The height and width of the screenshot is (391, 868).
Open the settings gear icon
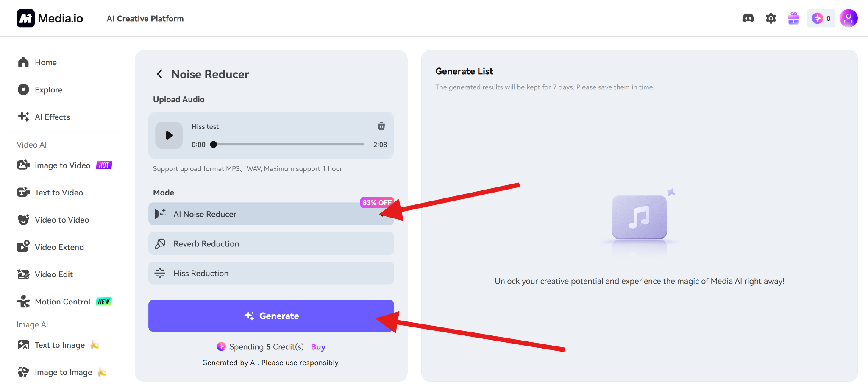[771, 18]
